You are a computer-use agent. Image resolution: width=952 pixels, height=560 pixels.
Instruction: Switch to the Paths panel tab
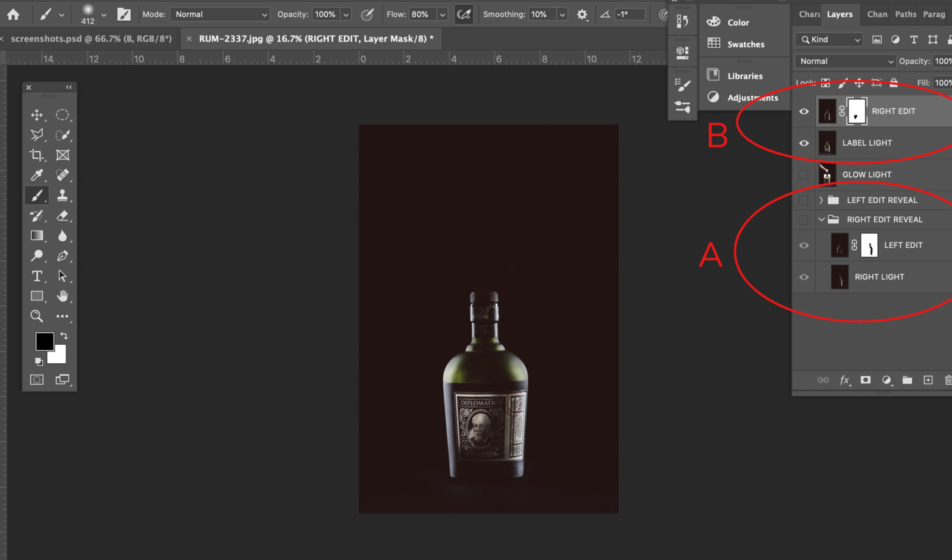(x=904, y=14)
